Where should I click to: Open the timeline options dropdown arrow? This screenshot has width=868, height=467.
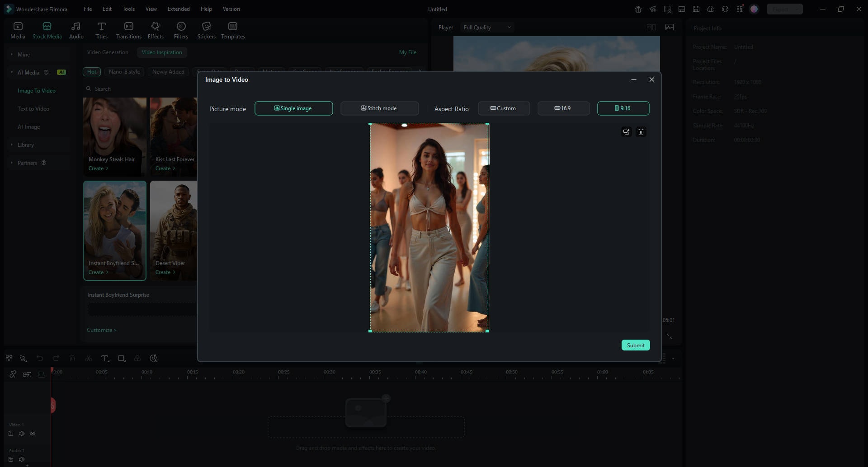(x=673, y=359)
